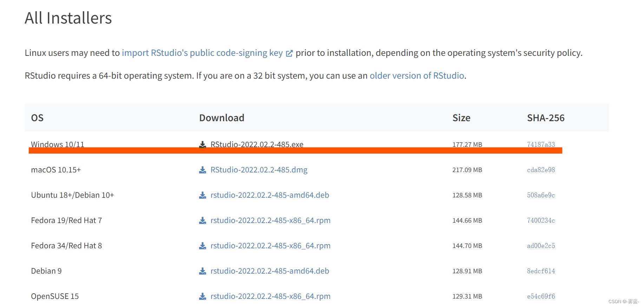
Task: Click the Size column header
Action: (x=461, y=118)
